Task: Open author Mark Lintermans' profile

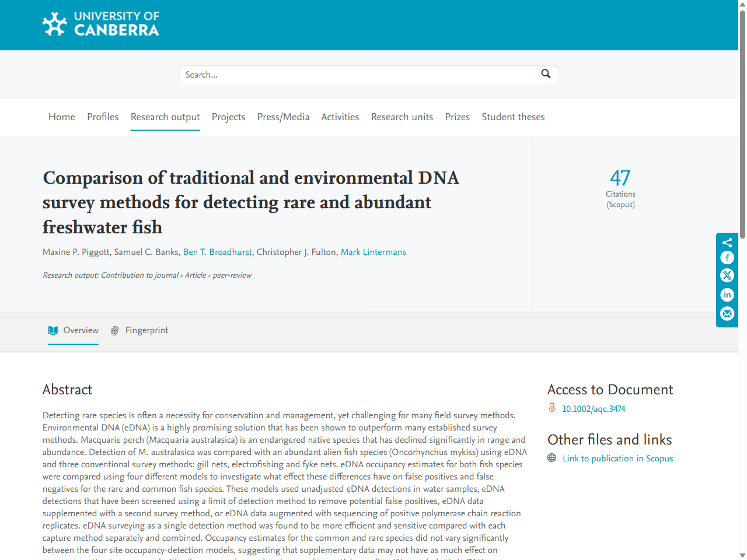Action: click(373, 252)
